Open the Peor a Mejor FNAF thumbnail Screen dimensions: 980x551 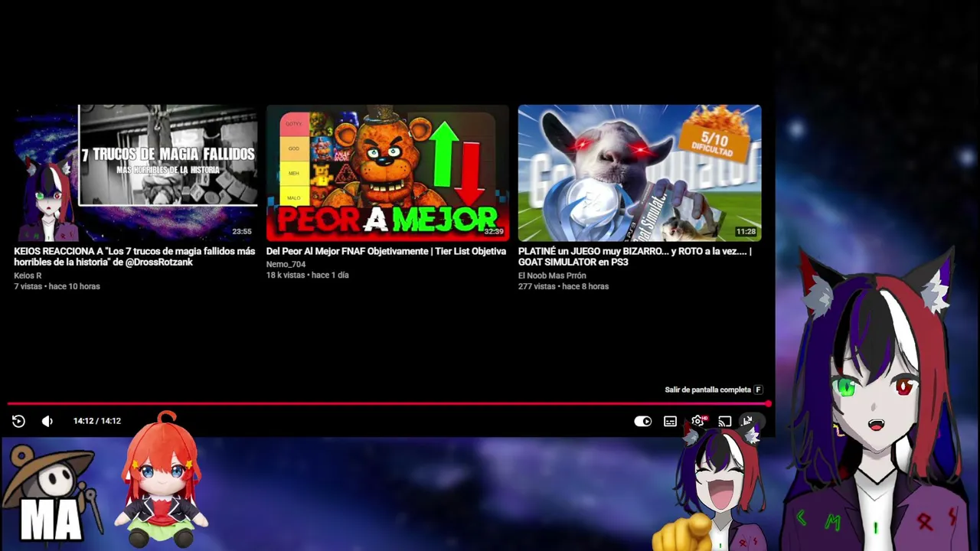pyautogui.click(x=387, y=173)
